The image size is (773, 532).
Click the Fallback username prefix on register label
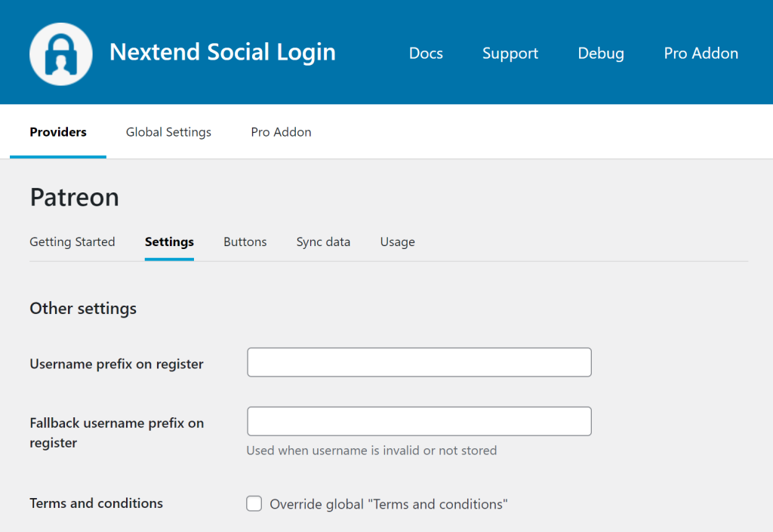coord(116,432)
